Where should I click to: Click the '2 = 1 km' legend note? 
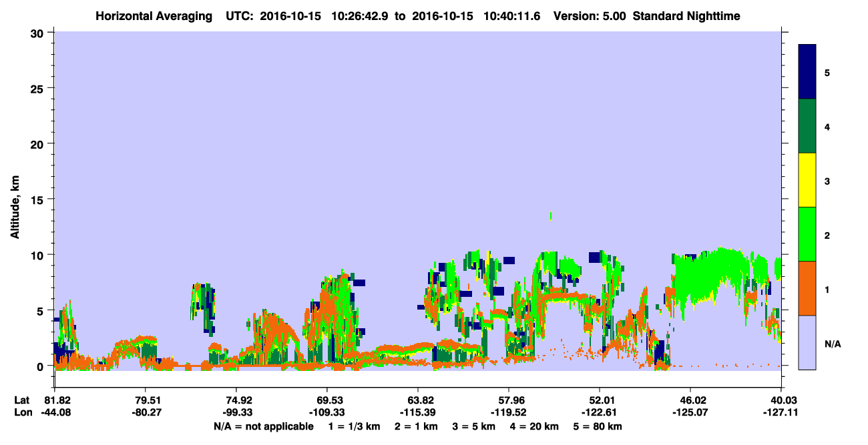coord(416,426)
